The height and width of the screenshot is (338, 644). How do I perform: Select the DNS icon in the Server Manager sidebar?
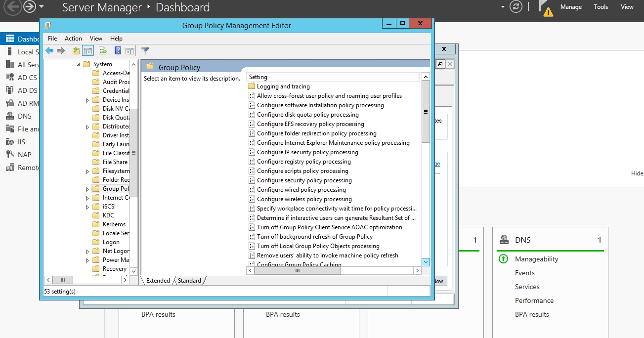9,116
